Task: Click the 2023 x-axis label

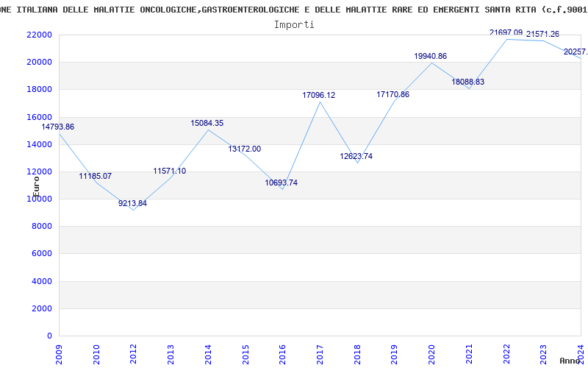Action: click(x=543, y=355)
